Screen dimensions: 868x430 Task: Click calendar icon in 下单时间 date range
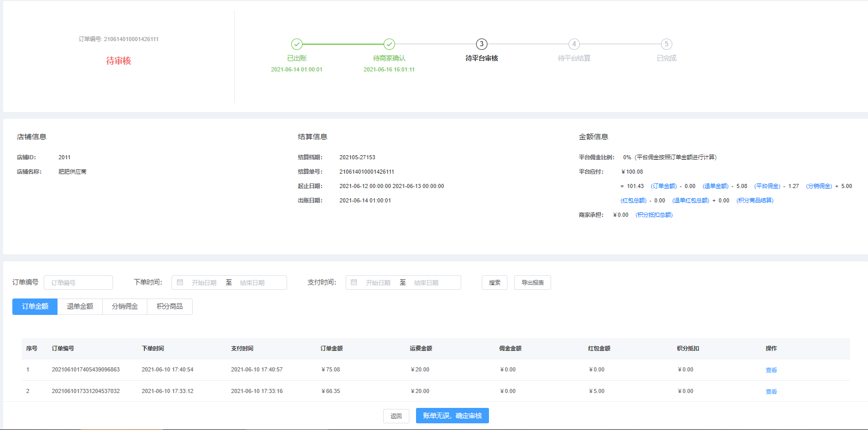click(x=180, y=283)
